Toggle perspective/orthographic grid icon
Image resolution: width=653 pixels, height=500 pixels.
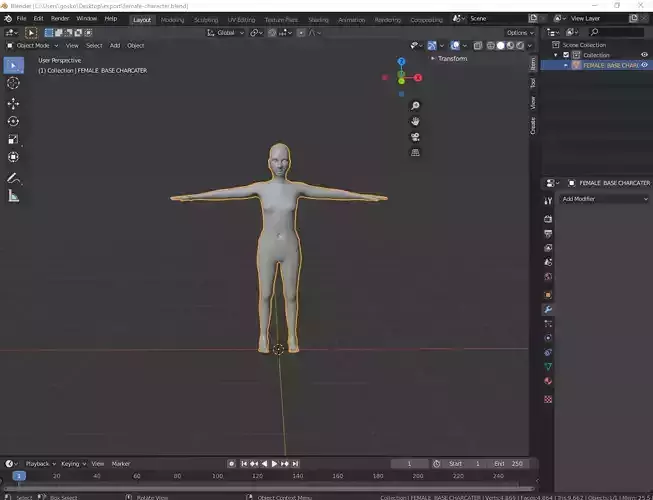(x=415, y=153)
